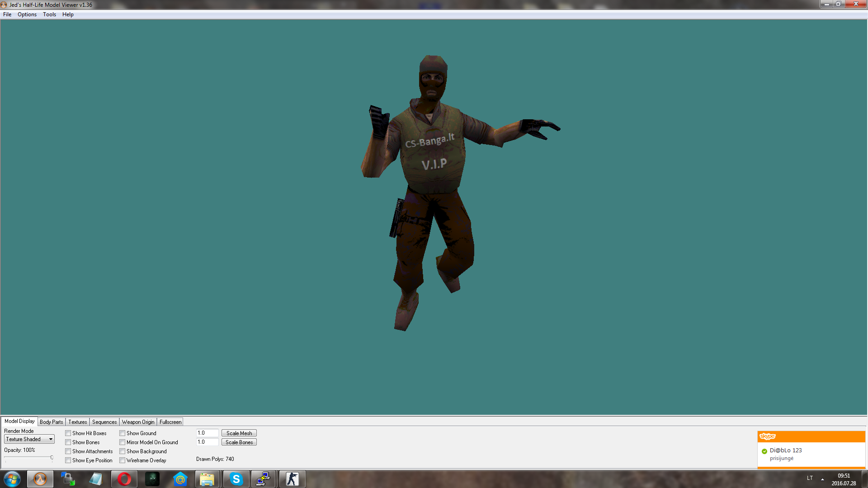
Task: Open the Skype taskbar icon
Action: [236, 479]
